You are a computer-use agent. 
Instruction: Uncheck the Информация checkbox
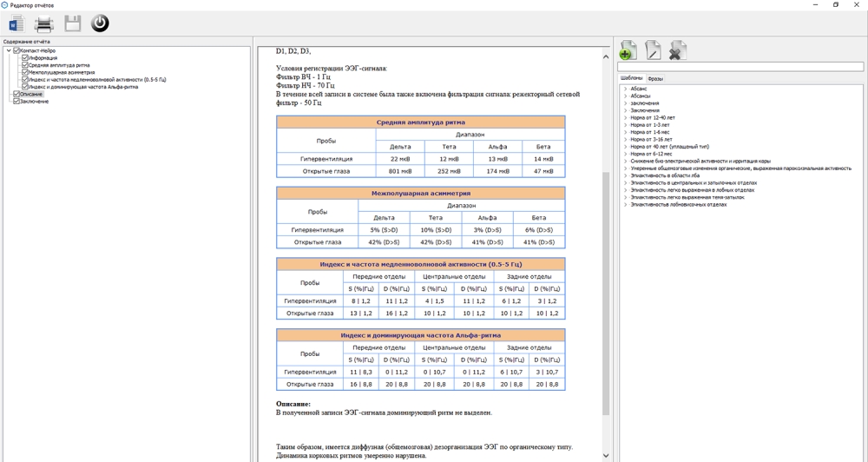[x=25, y=58]
